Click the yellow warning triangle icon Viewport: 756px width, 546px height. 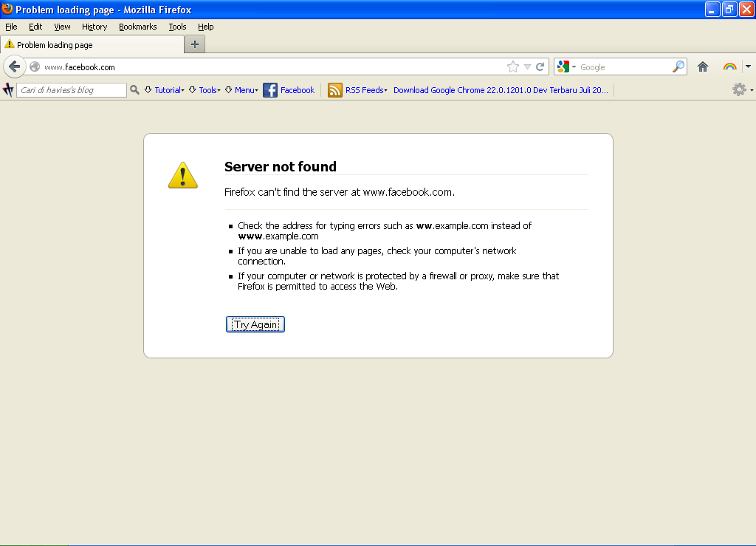point(183,175)
